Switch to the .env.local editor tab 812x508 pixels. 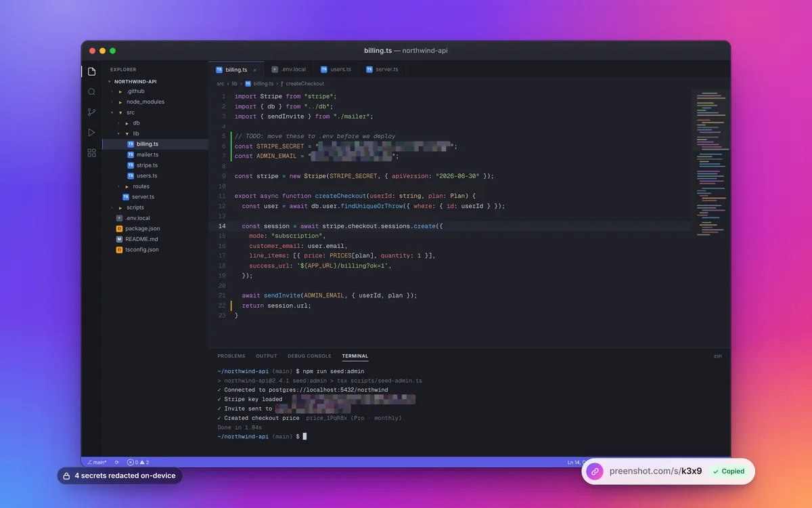coord(289,69)
